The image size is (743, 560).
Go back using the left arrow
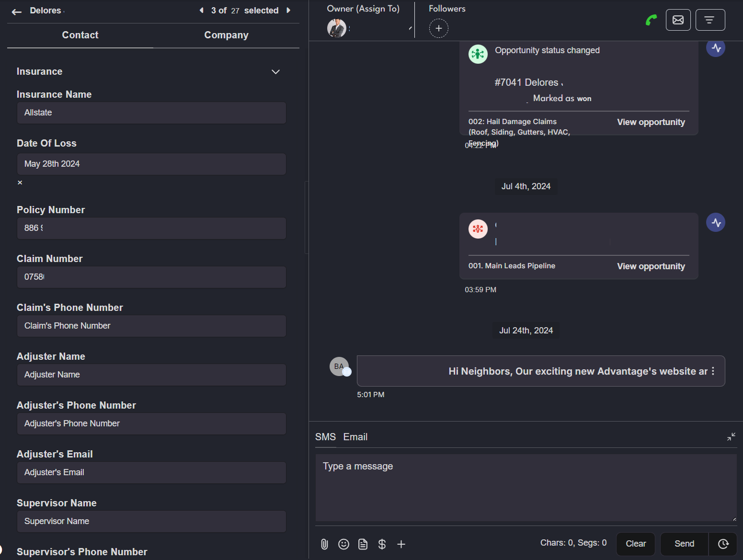coord(17,12)
